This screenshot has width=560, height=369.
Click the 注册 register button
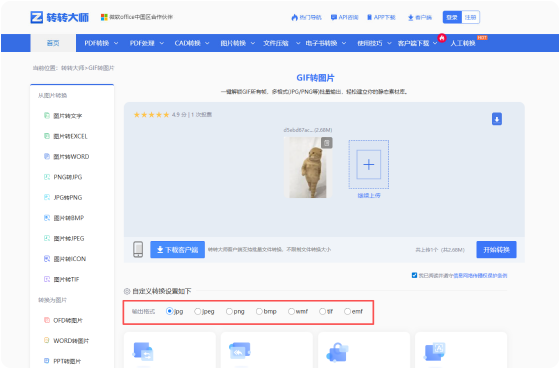[470, 17]
